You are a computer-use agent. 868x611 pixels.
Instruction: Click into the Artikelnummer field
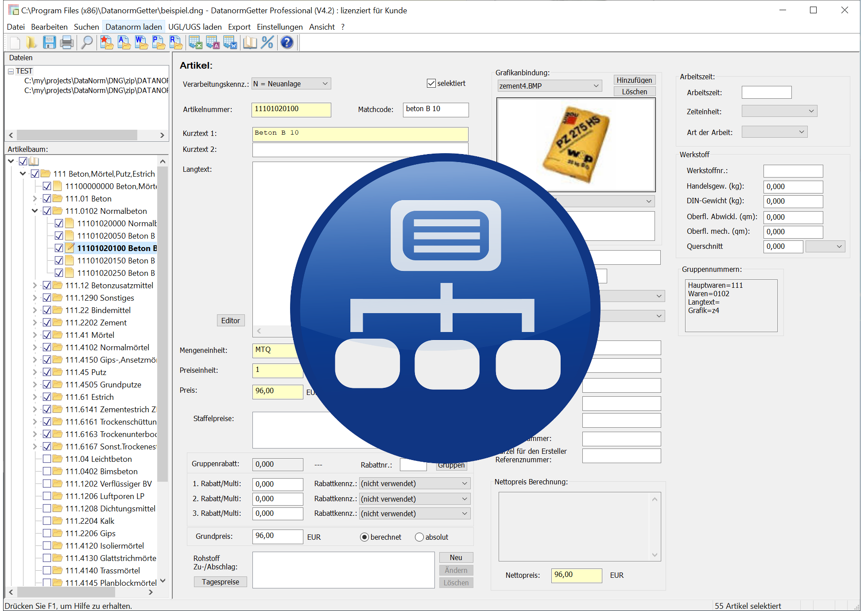click(291, 110)
